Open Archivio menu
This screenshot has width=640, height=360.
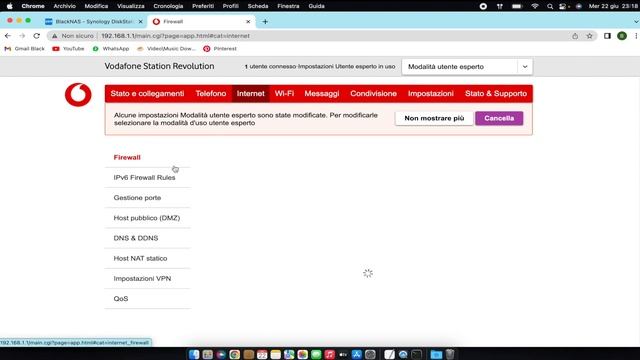64,6
